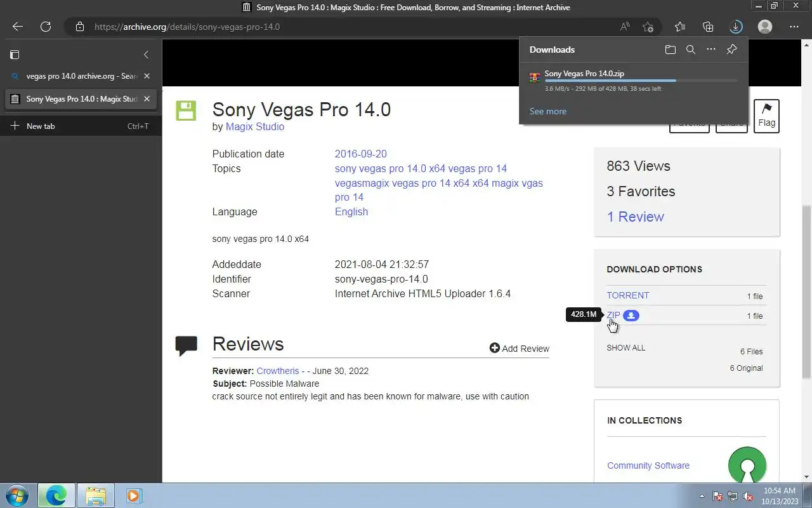Download the ZIP option
This screenshot has width=812, height=508.
point(613,315)
